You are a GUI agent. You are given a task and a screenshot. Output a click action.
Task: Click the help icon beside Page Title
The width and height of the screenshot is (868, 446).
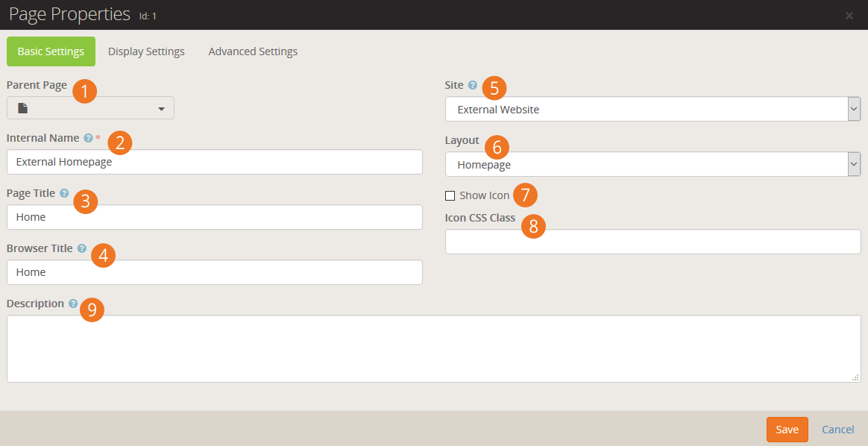click(64, 193)
